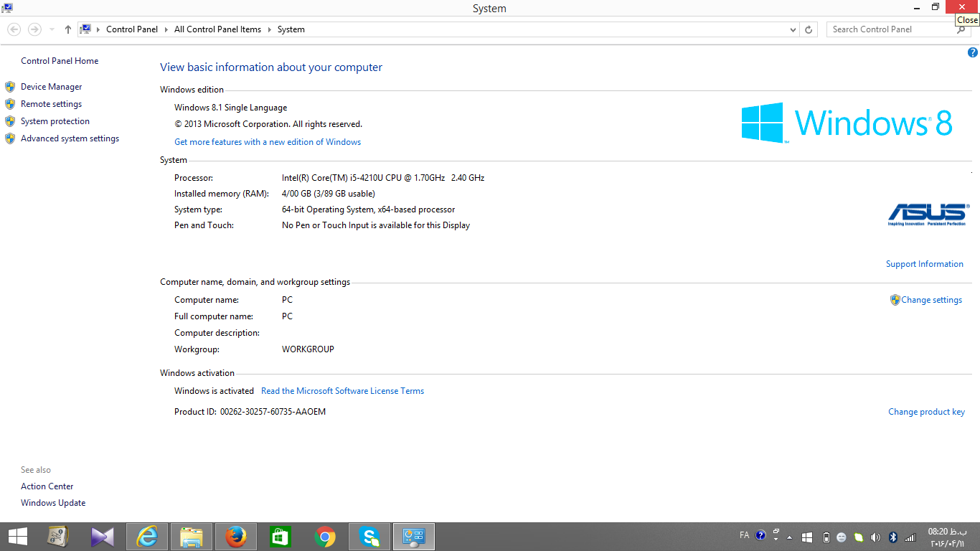Open the address bar history dropdown
Image resolution: width=980 pixels, height=551 pixels.
pos(793,29)
